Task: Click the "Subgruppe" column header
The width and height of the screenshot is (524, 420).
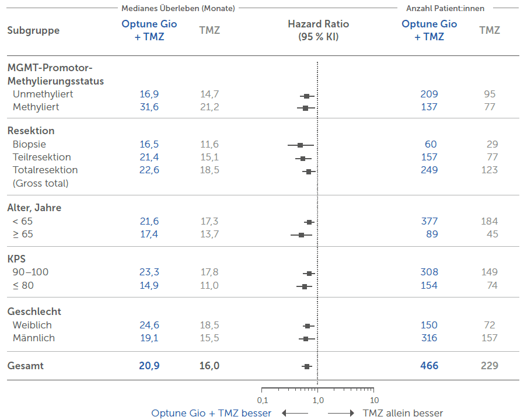Action: click(33, 30)
